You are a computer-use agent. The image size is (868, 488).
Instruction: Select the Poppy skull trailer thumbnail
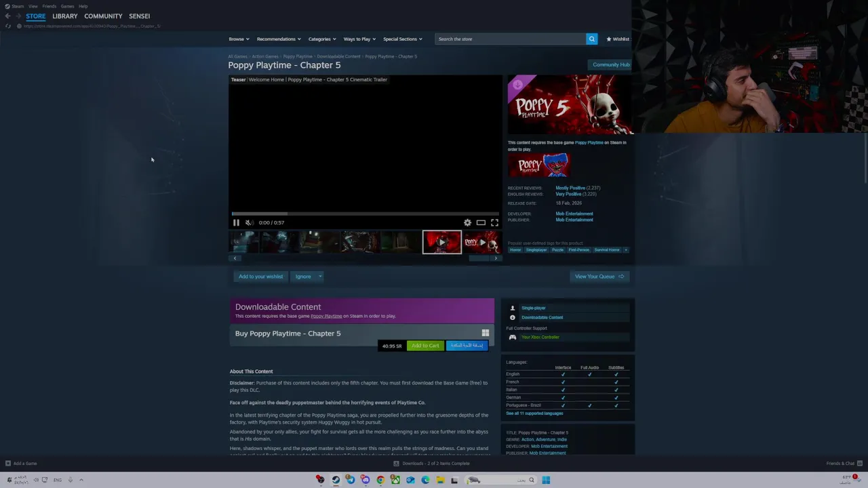pos(482,242)
